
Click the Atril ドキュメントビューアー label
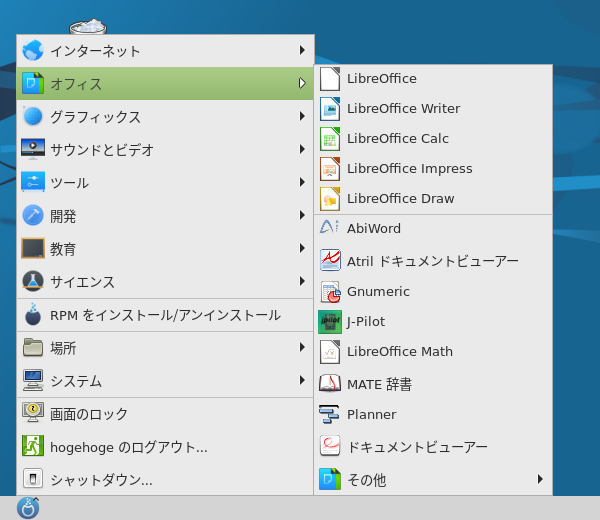(432, 261)
